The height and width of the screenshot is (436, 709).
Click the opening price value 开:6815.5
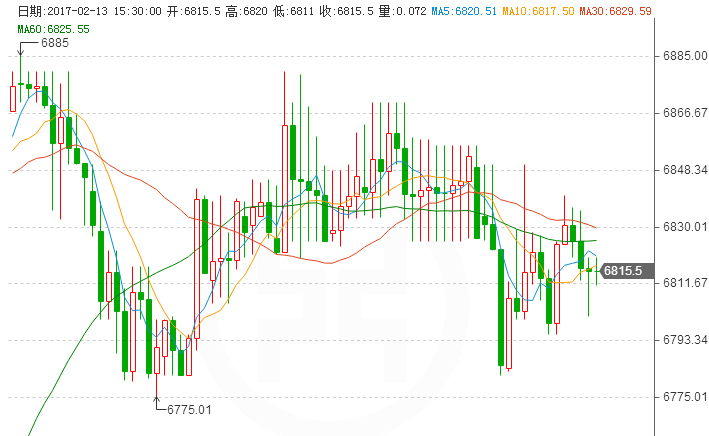[x=194, y=11]
